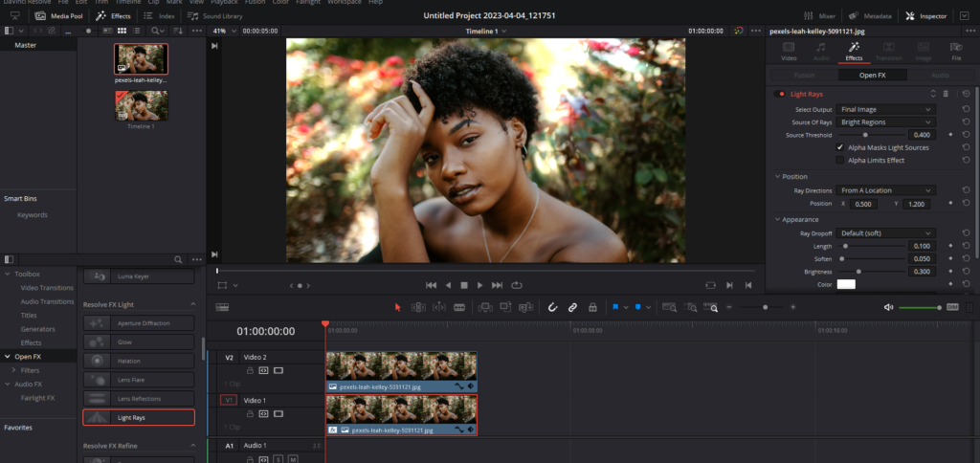This screenshot has height=463, width=980.
Task: Click the Detail Zoom icon
Action: click(690, 307)
